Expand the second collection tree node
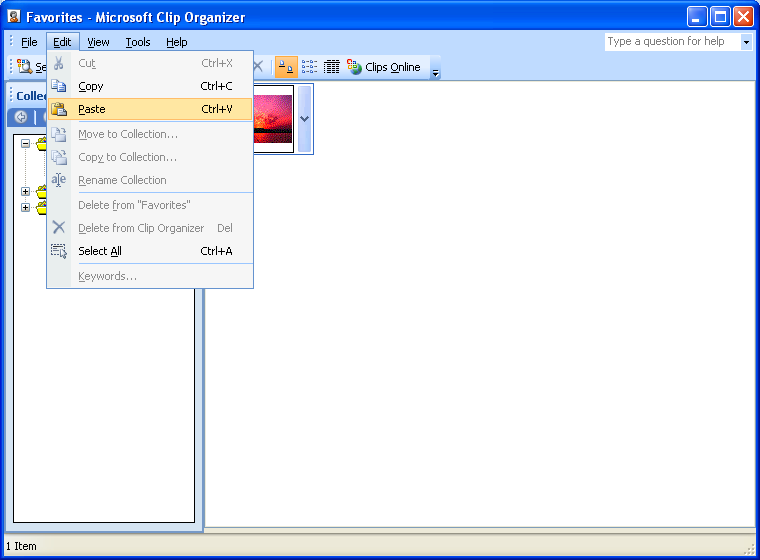This screenshot has width=760, height=560. [25, 192]
